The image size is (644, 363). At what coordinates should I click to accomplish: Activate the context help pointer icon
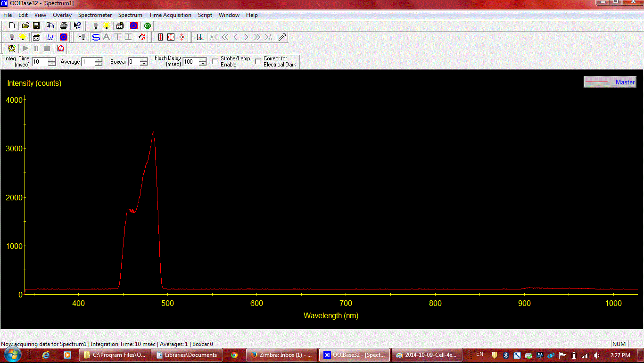tap(77, 25)
